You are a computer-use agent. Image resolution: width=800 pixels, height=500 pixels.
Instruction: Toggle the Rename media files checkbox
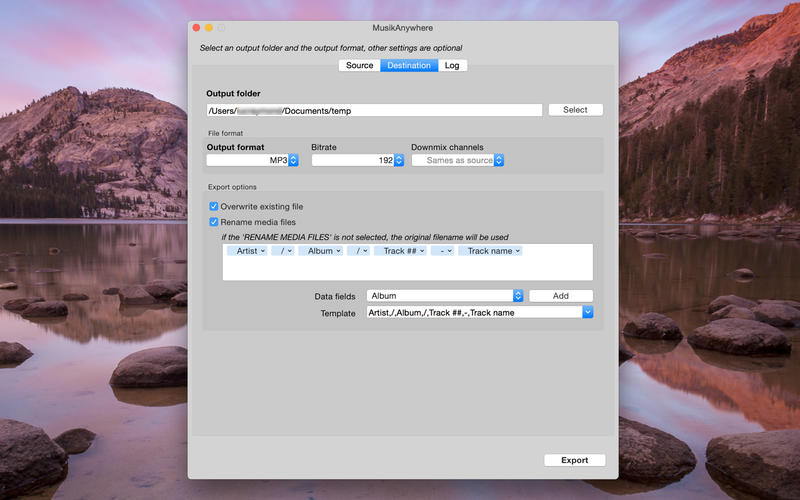[x=214, y=222]
